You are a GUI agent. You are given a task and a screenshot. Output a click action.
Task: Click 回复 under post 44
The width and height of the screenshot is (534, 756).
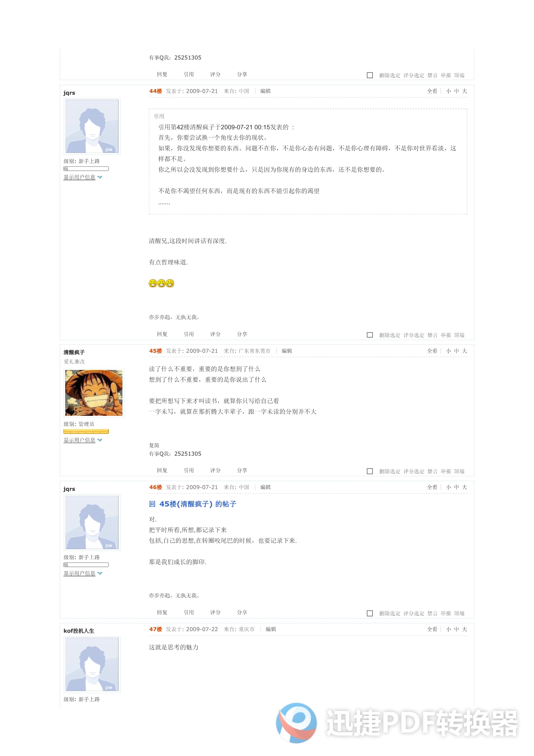[162, 334]
